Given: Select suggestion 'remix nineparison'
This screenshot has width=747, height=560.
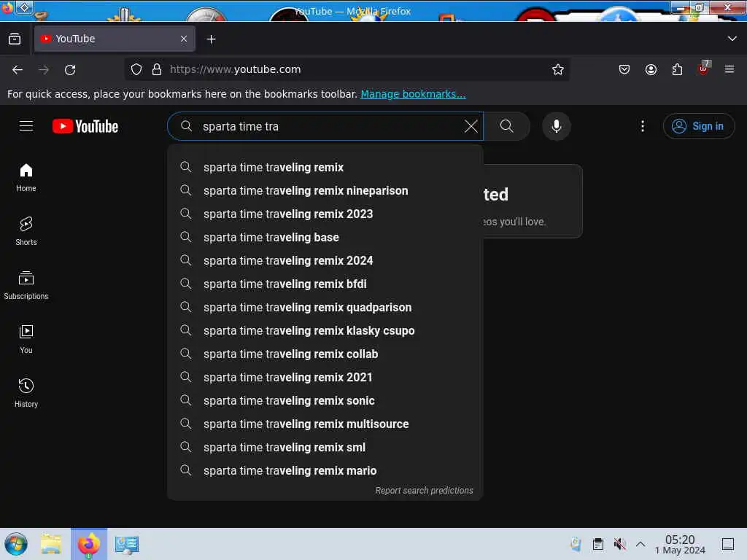Looking at the screenshot, I should pyautogui.click(x=325, y=190).
